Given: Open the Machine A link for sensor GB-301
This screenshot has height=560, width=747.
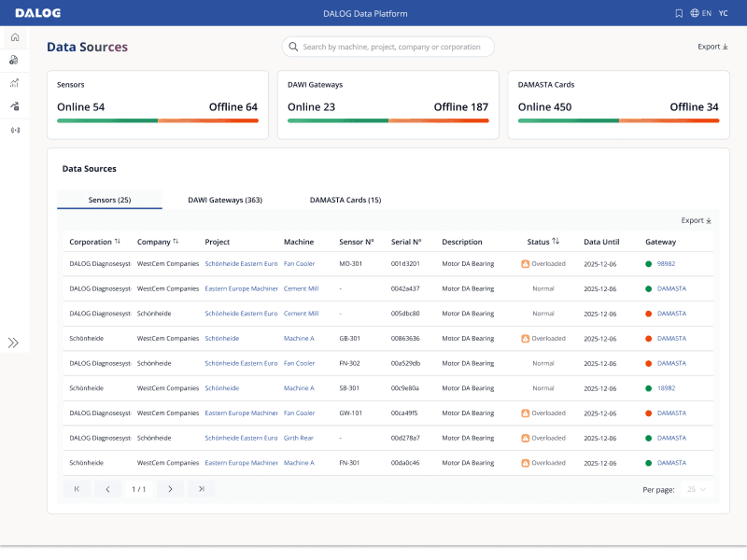Looking at the screenshot, I should (299, 339).
